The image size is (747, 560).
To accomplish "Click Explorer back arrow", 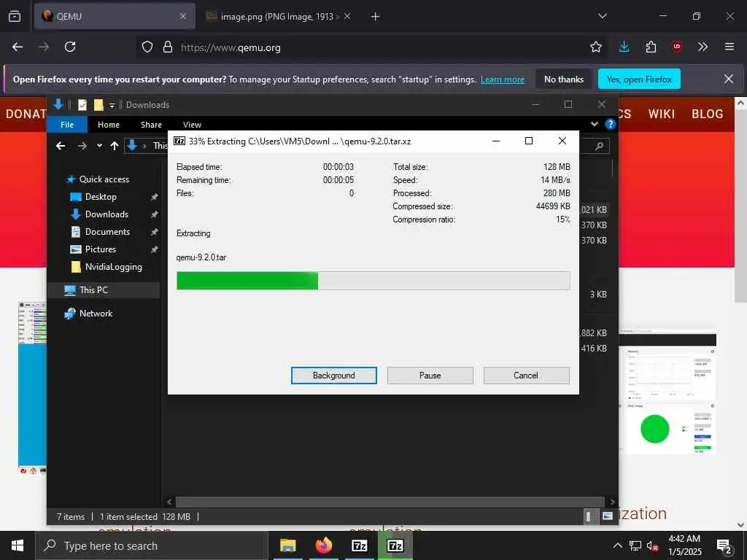I will pyautogui.click(x=61, y=146).
